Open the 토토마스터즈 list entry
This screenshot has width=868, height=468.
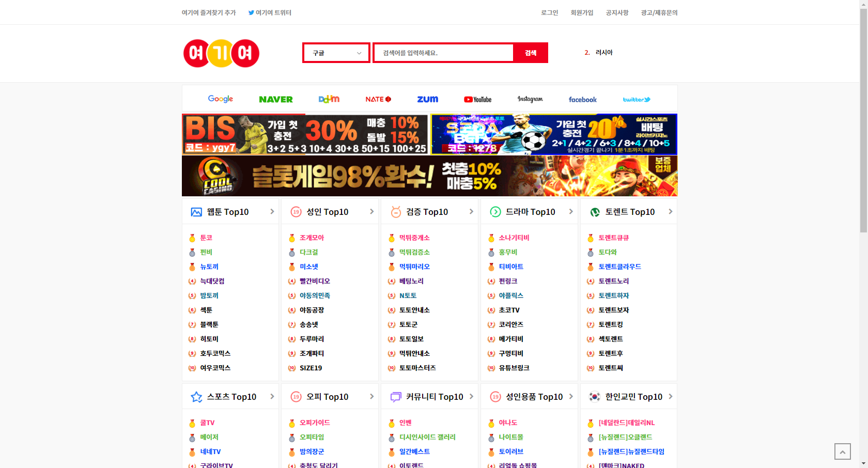click(x=417, y=368)
